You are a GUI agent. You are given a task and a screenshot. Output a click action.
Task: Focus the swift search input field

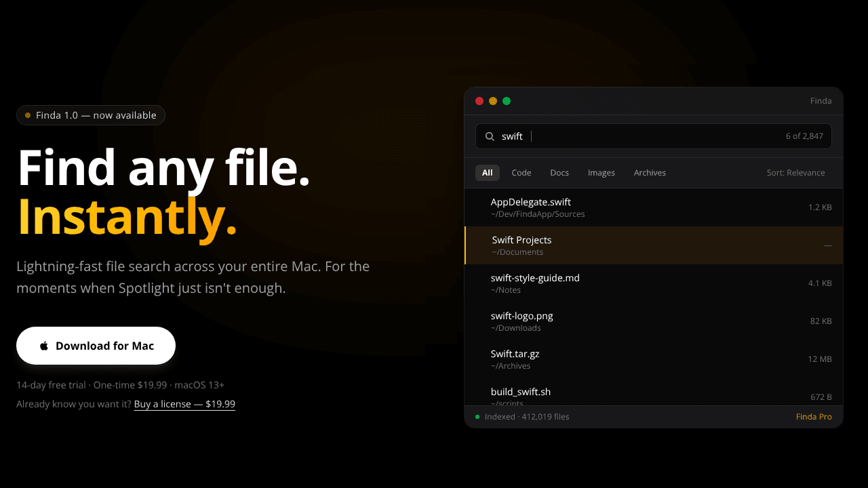click(x=654, y=136)
